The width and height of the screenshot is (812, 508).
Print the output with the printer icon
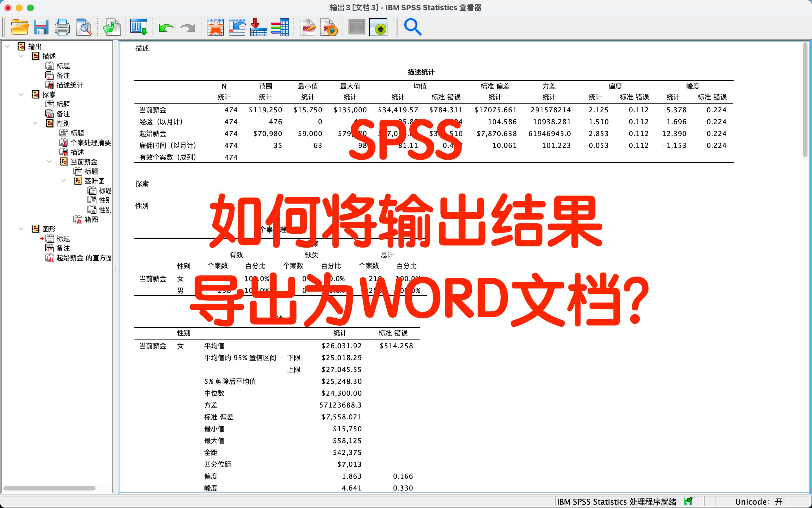click(x=62, y=27)
